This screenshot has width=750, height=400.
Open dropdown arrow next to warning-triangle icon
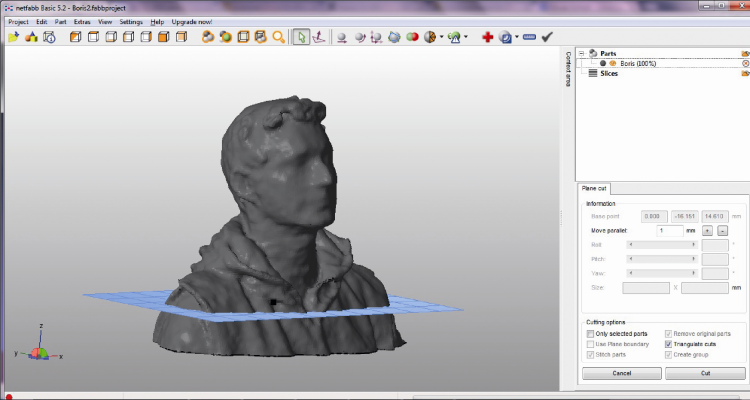pos(465,37)
